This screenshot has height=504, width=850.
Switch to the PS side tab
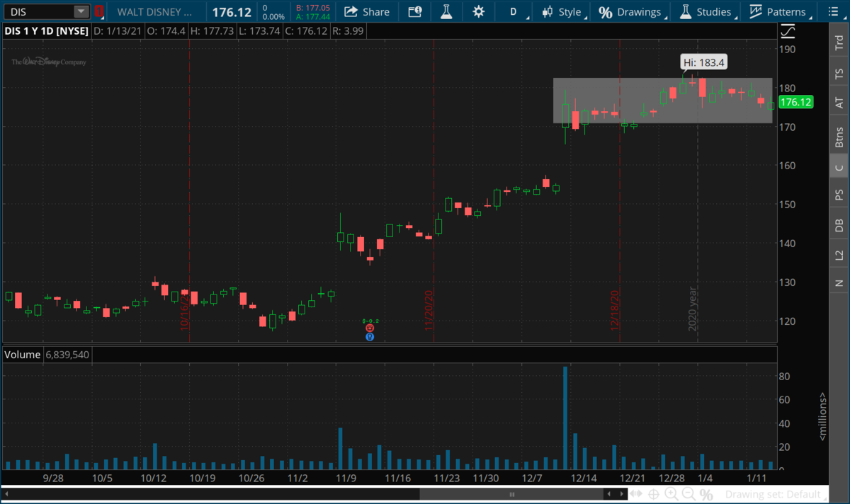tap(839, 194)
